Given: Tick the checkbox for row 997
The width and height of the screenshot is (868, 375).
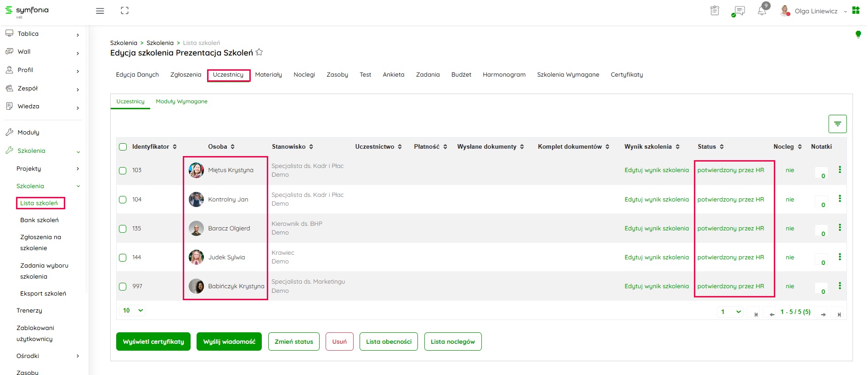Looking at the screenshot, I should pyautogui.click(x=123, y=286).
